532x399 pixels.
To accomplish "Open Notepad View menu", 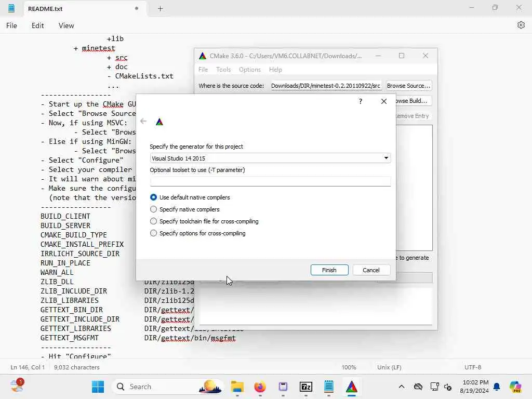I will 66,25.
